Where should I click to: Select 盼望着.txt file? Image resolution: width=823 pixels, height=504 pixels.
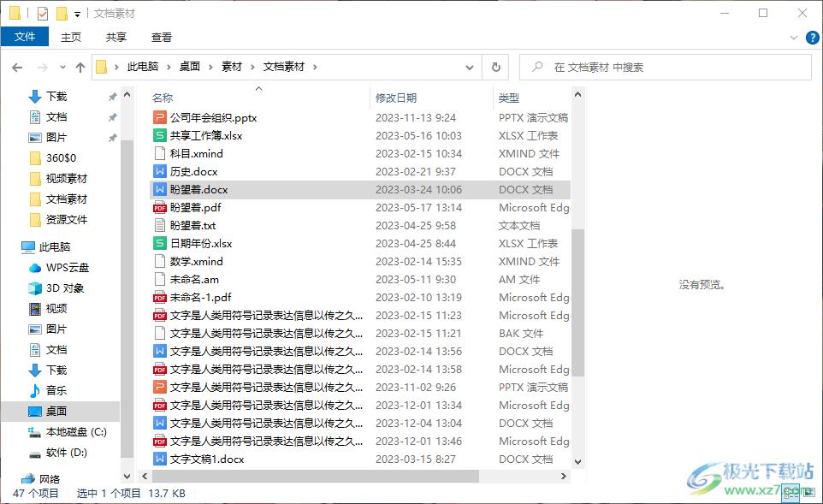(192, 225)
